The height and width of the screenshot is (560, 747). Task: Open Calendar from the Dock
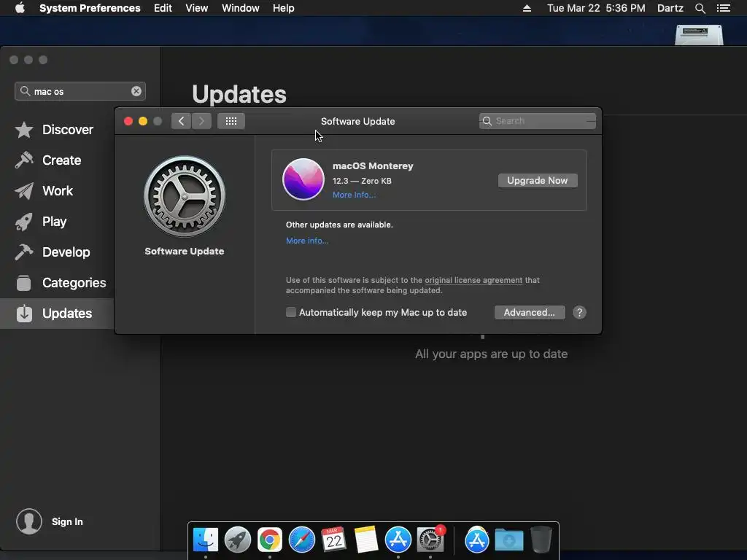(333, 540)
